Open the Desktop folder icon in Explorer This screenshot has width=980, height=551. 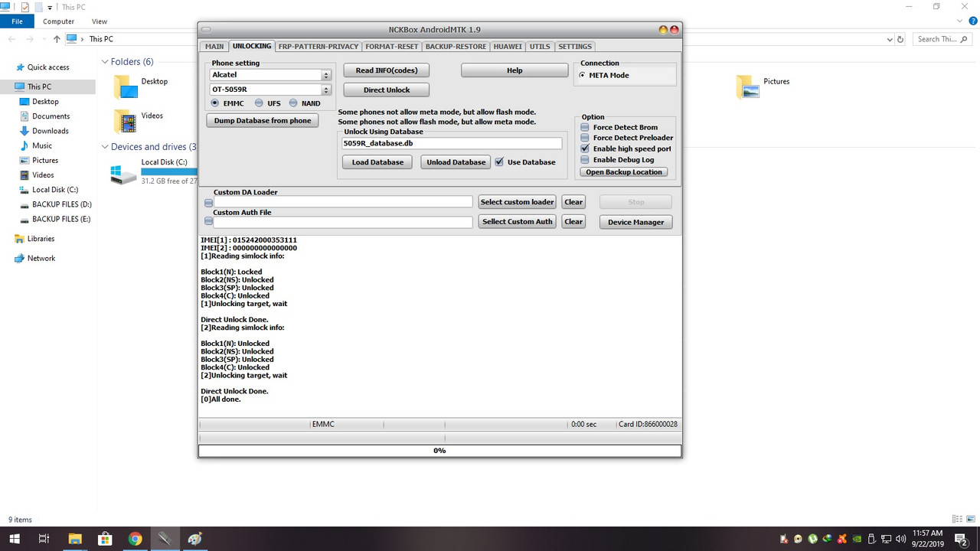click(126, 86)
